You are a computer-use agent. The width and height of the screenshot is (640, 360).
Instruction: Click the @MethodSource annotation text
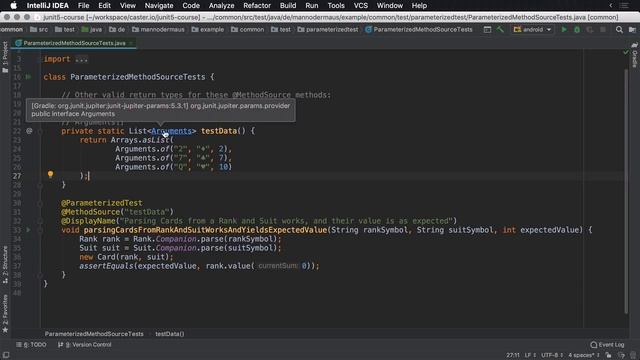[x=91, y=212]
